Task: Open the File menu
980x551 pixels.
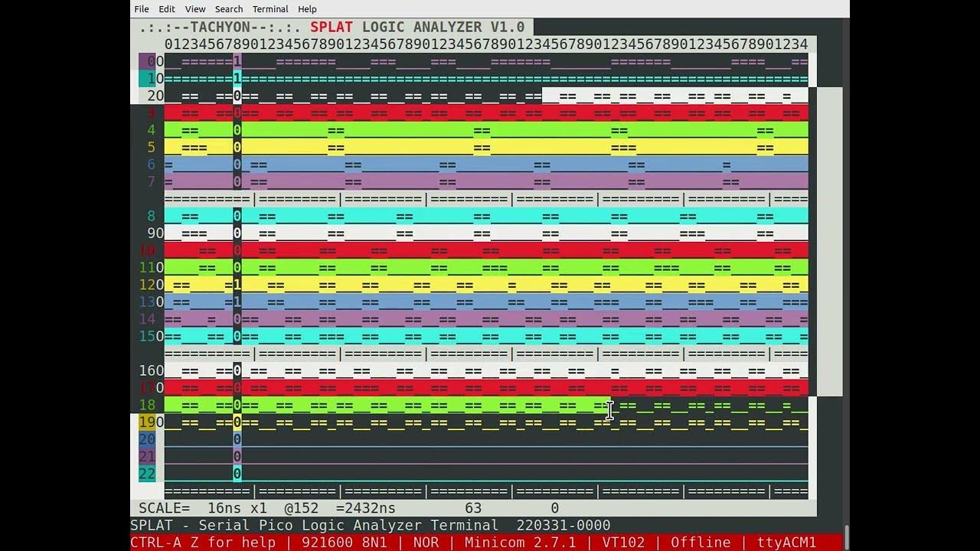Action: click(142, 9)
